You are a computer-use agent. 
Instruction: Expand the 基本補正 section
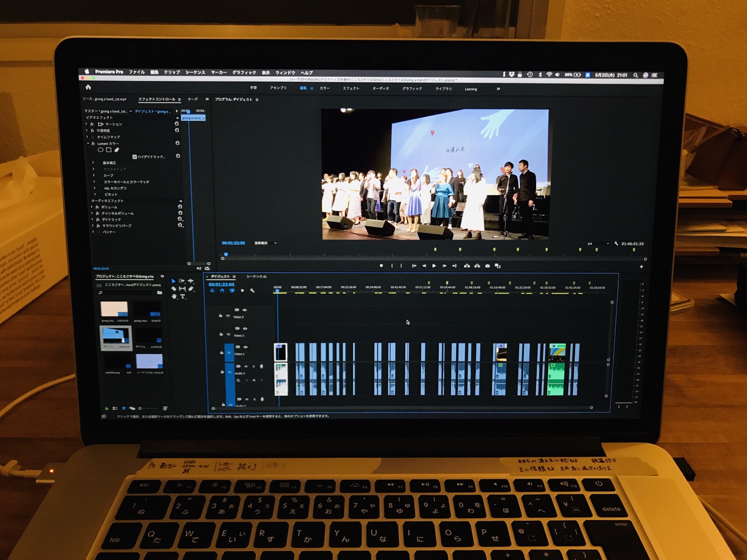tap(93, 163)
